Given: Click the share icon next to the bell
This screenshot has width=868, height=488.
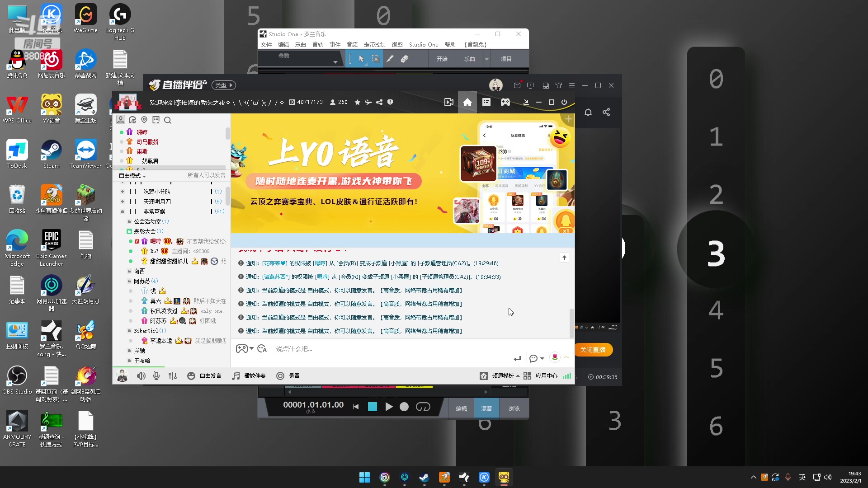Looking at the screenshot, I should pyautogui.click(x=606, y=112).
